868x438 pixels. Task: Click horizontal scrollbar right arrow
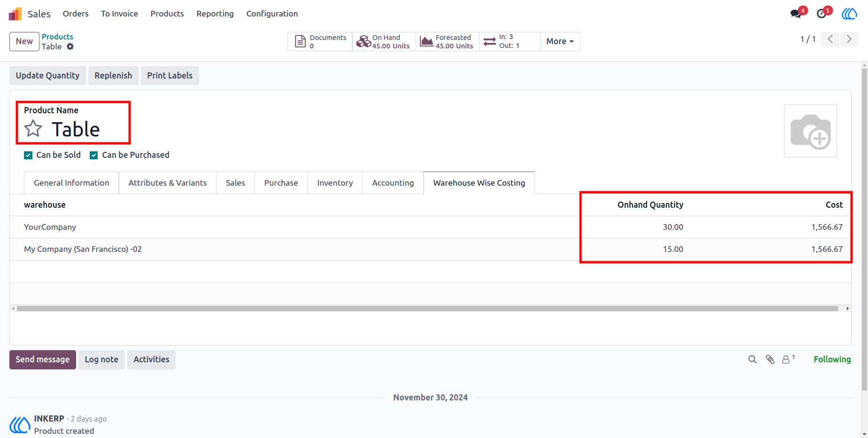pos(847,309)
